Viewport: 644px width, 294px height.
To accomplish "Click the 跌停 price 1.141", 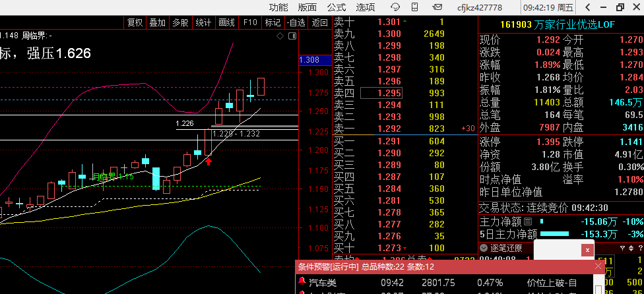I will 631,142.
